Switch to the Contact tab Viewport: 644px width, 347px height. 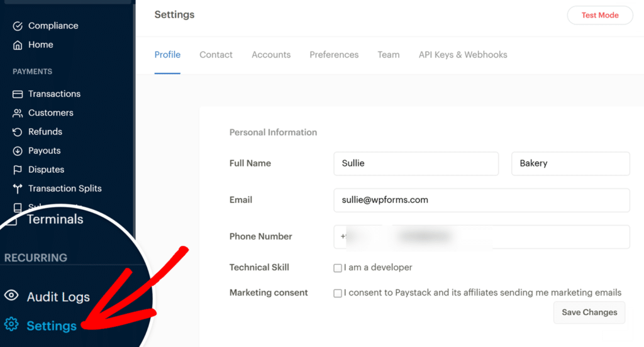pyautogui.click(x=216, y=55)
